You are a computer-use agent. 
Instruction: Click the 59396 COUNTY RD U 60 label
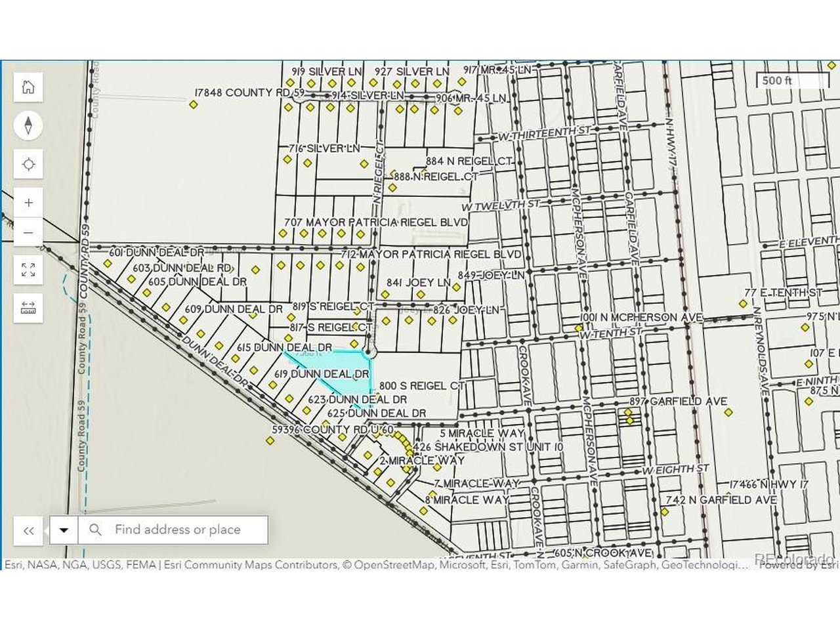pyautogui.click(x=332, y=429)
